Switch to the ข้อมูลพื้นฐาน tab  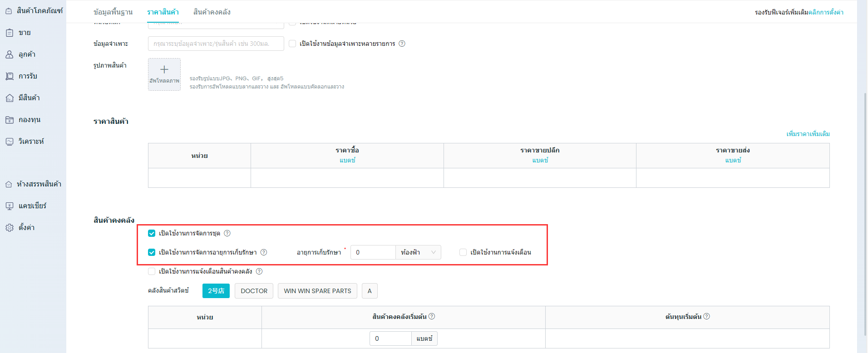(x=113, y=12)
